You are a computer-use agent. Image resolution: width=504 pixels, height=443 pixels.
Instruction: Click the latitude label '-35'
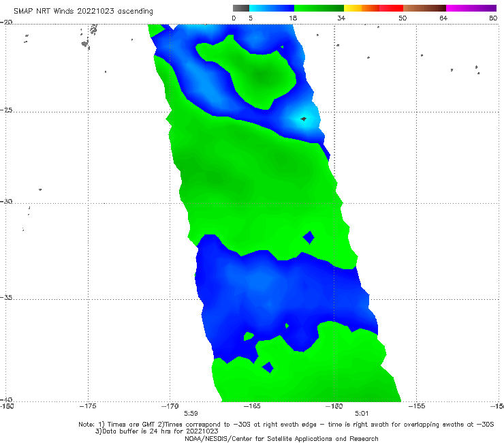(6, 298)
